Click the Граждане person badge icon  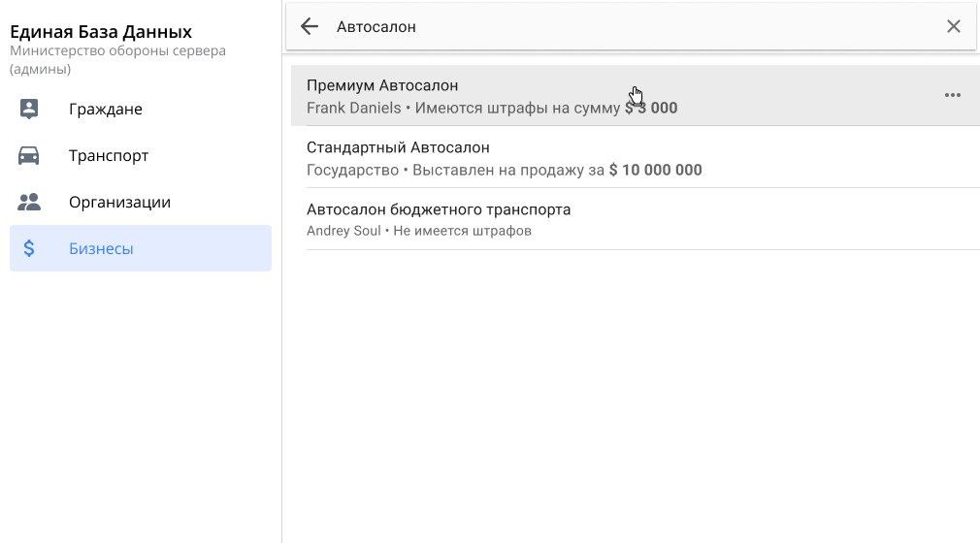(29, 109)
